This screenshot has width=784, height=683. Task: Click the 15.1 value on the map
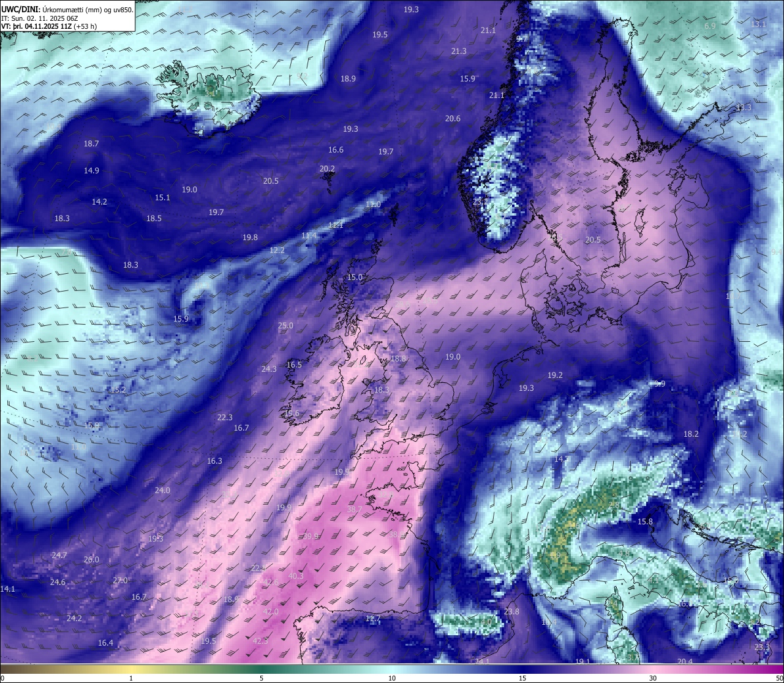pyautogui.click(x=162, y=198)
